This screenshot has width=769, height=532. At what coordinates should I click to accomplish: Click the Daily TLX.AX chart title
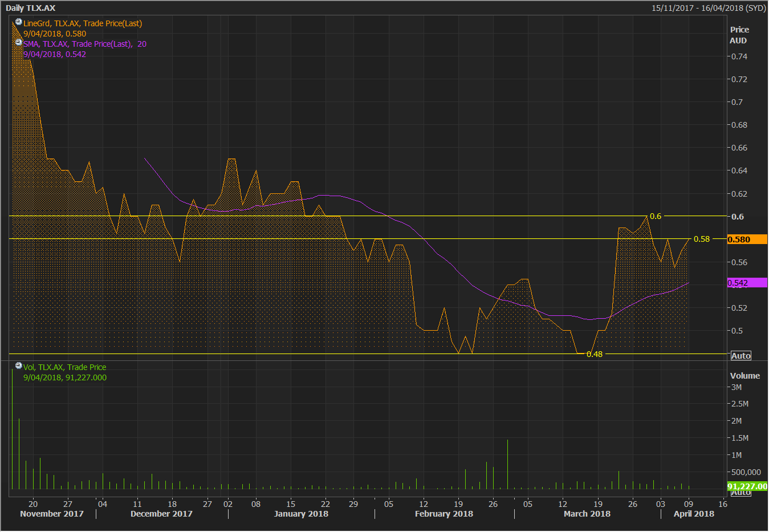31,8
